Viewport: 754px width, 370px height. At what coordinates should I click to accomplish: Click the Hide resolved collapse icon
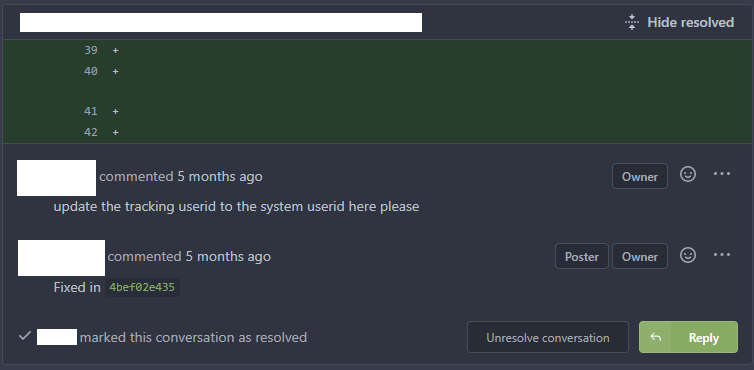click(x=632, y=22)
